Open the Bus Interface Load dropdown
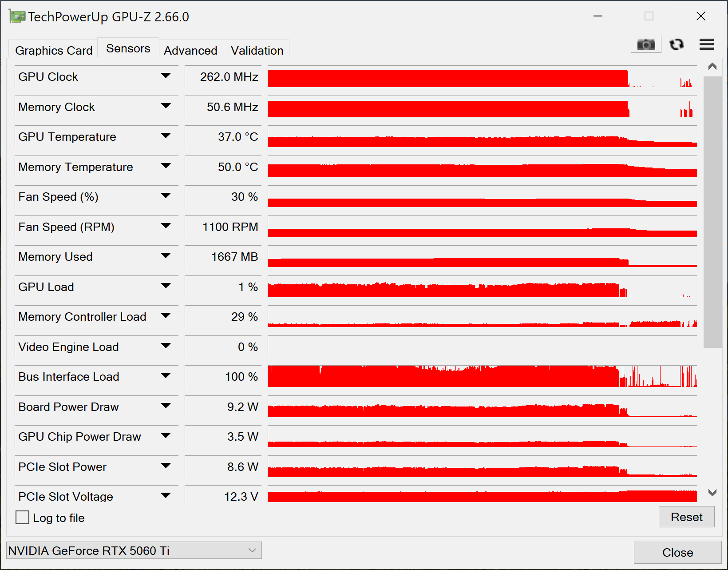The height and width of the screenshot is (570, 728). pyautogui.click(x=166, y=376)
